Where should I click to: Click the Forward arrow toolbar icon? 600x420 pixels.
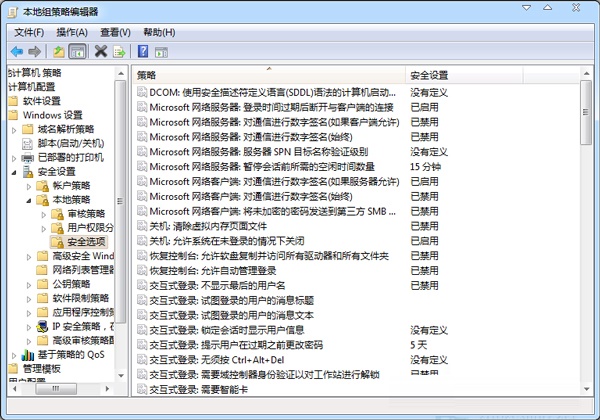35,51
